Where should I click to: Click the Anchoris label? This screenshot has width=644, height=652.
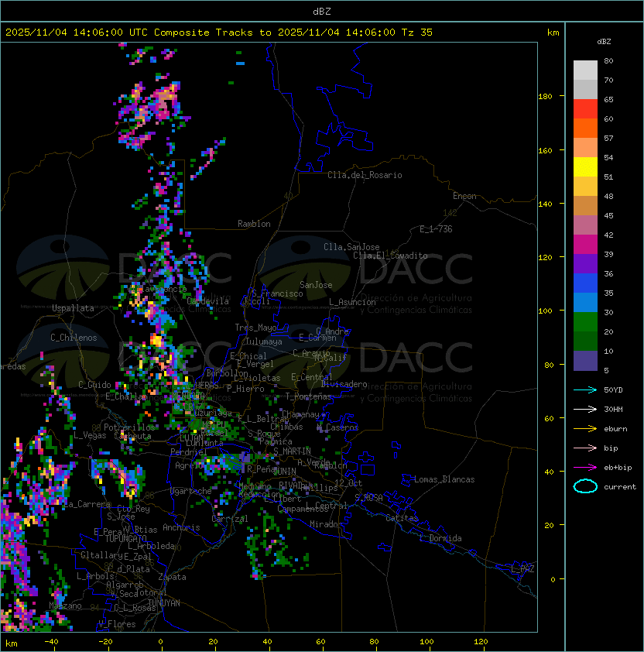(181, 527)
